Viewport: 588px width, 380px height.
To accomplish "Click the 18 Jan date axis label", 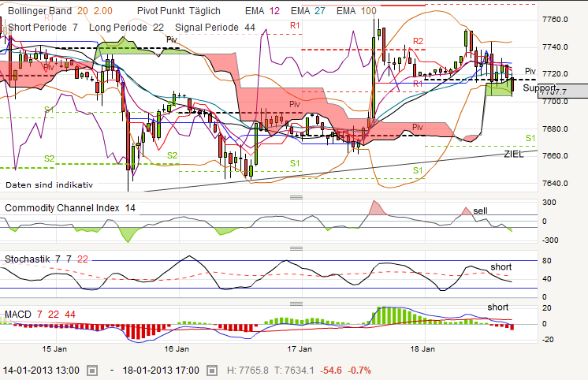I will 422,349.
